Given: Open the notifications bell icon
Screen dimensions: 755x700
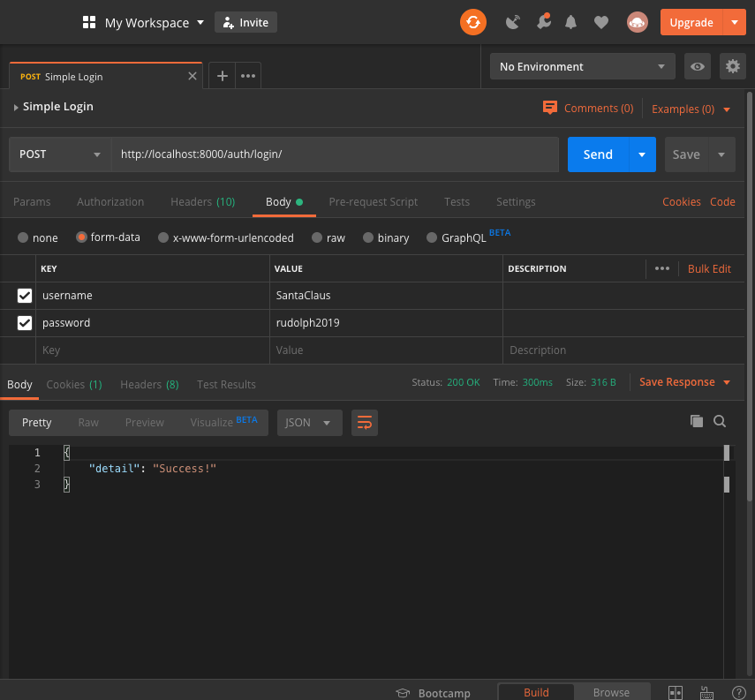Looking at the screenshot, I should [570, 21].
